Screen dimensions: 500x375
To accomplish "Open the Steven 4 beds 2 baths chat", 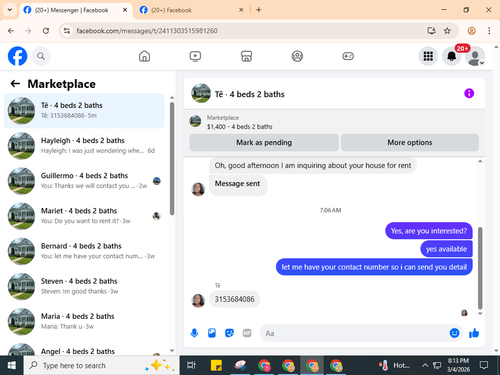I will coord(84,286).
